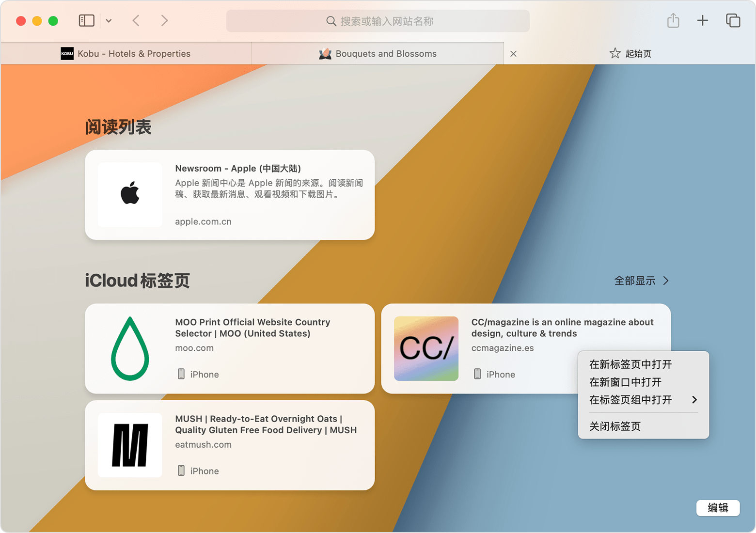Click the 编辑 button

(718, 508)
